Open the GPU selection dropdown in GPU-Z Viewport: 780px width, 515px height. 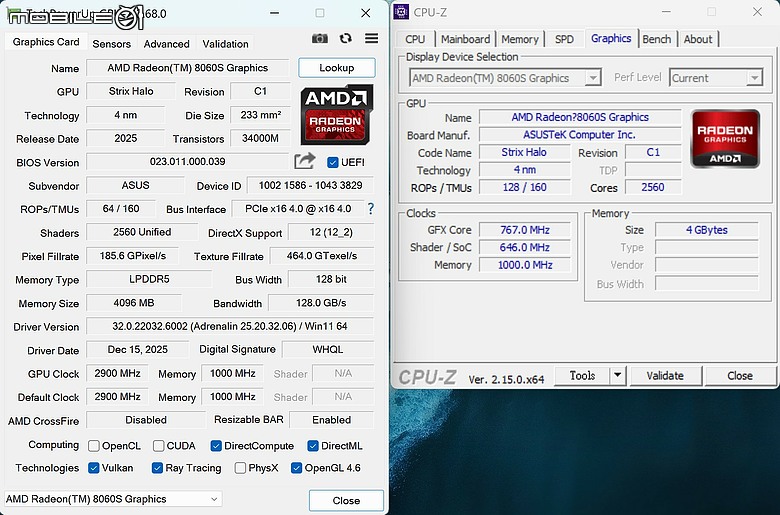pyautogui.click(x=113, y=499)
